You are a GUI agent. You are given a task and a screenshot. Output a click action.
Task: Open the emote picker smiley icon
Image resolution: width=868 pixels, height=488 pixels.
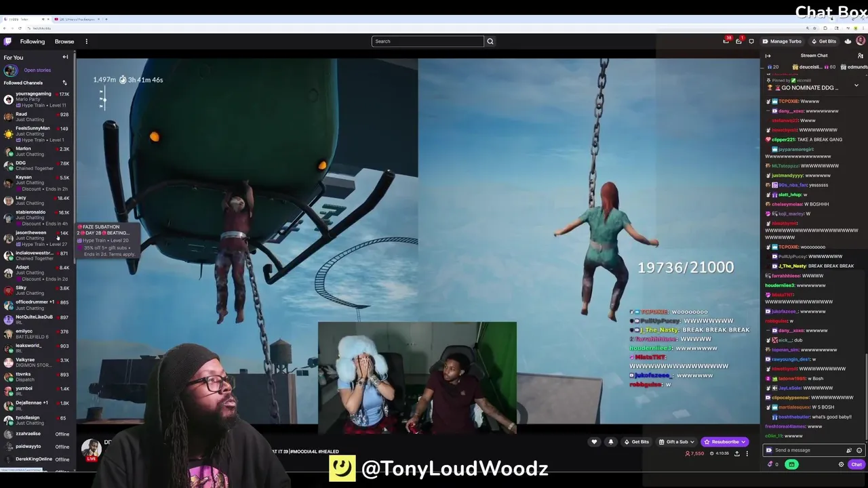pyautogui.click(x=859, y=450)
